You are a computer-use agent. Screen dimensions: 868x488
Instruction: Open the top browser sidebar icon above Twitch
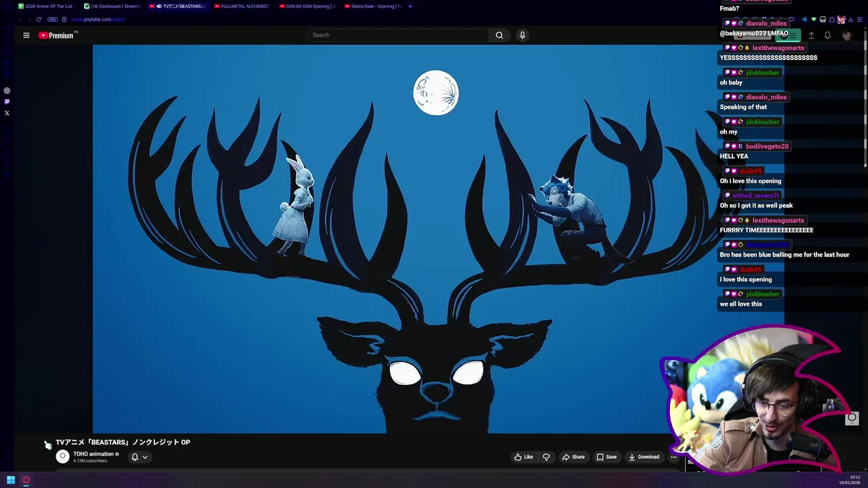tap(7, 90)
